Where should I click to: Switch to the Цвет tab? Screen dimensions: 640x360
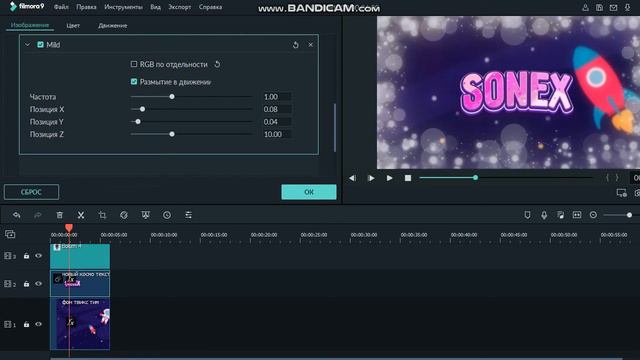tap(73, 25)
